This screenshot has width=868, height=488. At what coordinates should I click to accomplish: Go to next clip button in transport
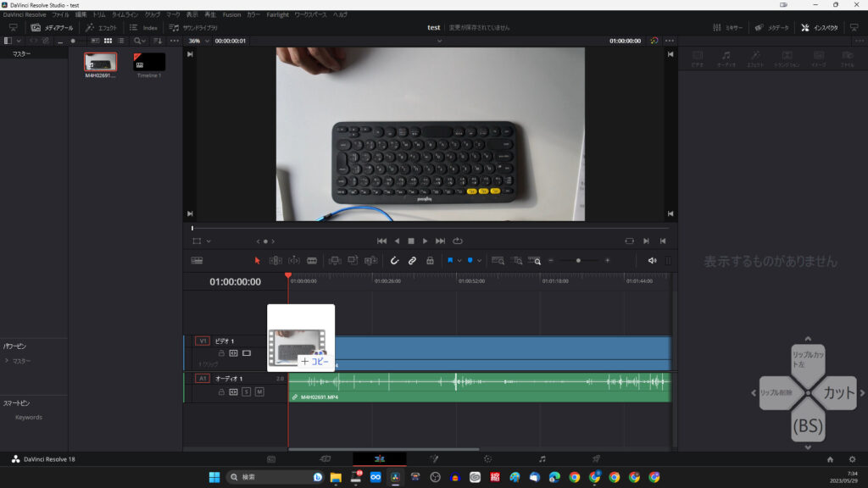point(646,241)
